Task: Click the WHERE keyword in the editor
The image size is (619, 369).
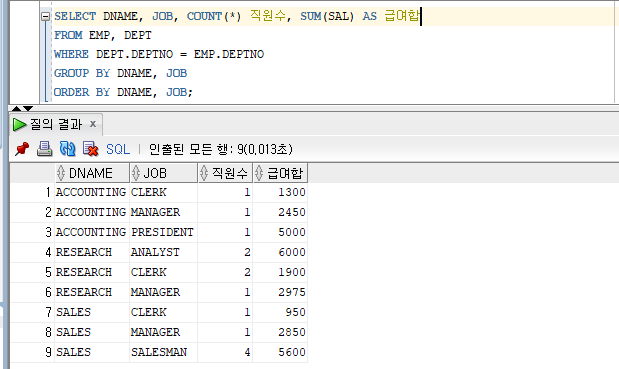Action: coord(71,54)
